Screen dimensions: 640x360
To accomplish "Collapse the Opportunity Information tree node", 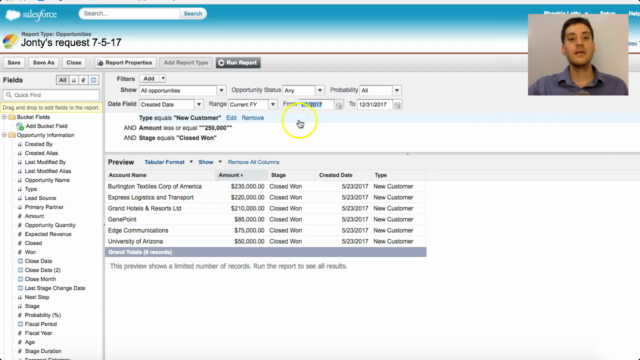I will (4, 135).
